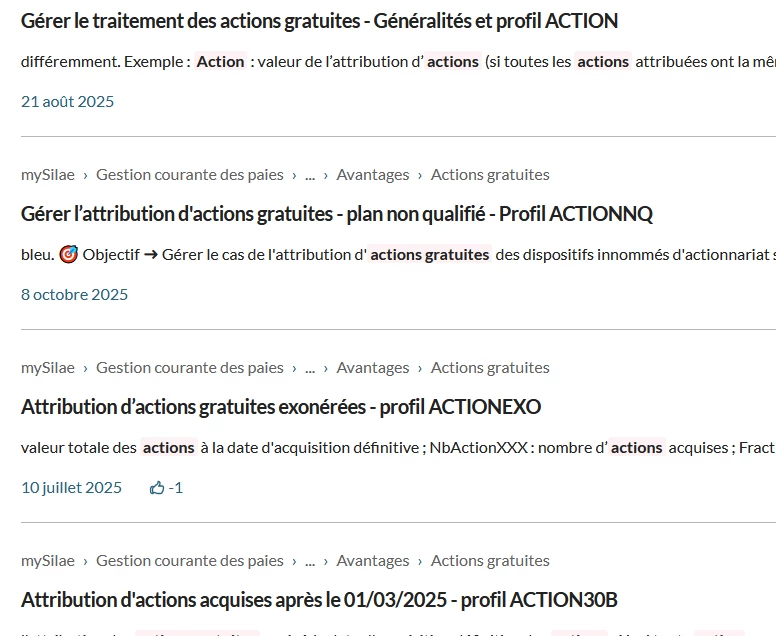
Task: Select 'Actions gratuites' breadcrumb above ACTIONNQ article
Action: click(x=490, y=175)
